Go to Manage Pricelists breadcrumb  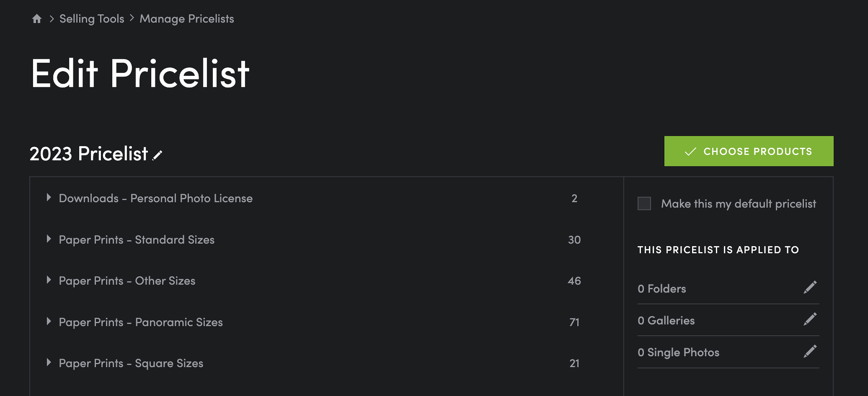[x=186, y=19]
